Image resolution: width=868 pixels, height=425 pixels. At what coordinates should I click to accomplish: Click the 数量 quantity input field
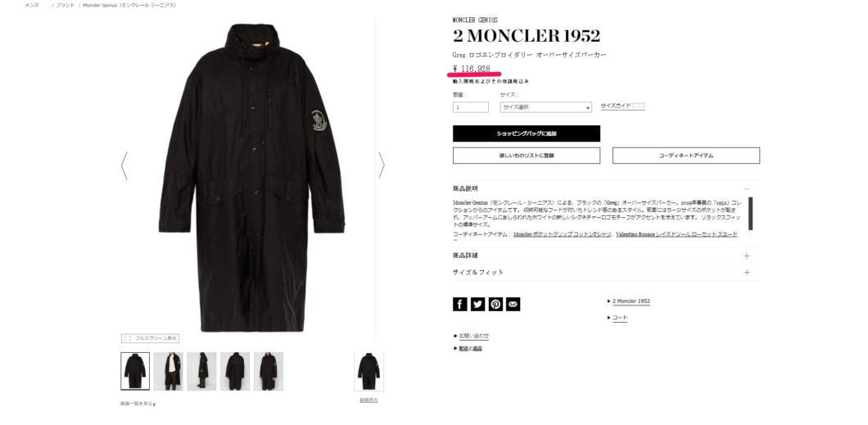coord(471,107)
